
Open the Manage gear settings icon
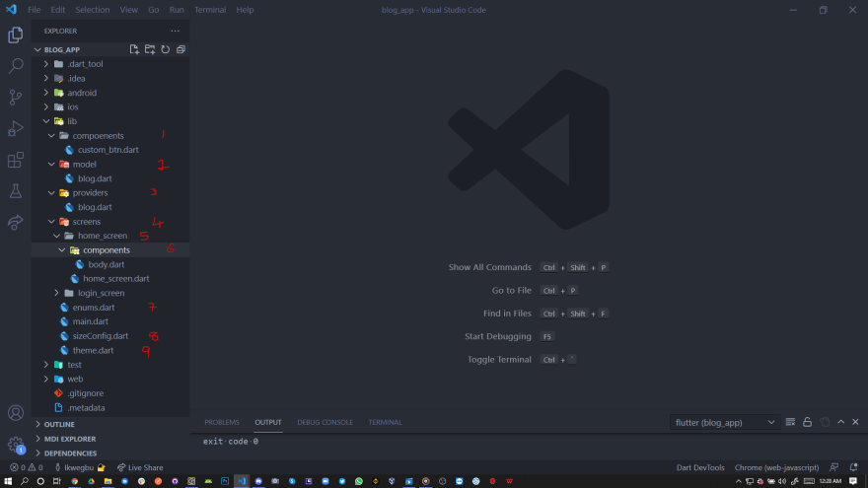point(16,445)
